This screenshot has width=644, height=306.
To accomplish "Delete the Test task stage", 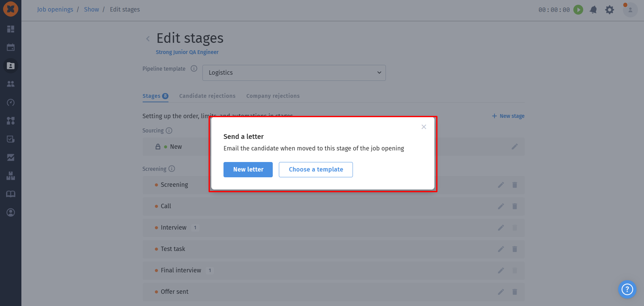I will (x=515, y=249).
